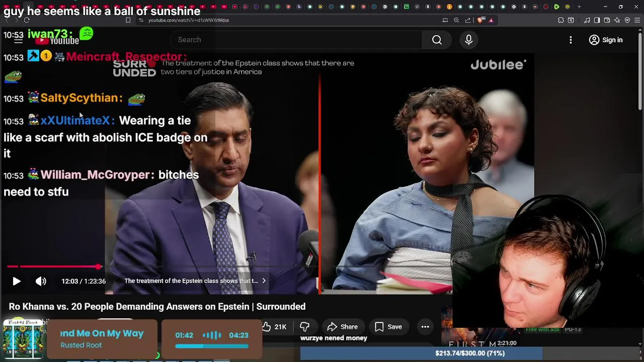Viewport: 644px width, 362px height.
Task: Click the magnifying glass search button
Action: [x=437, y=40]
